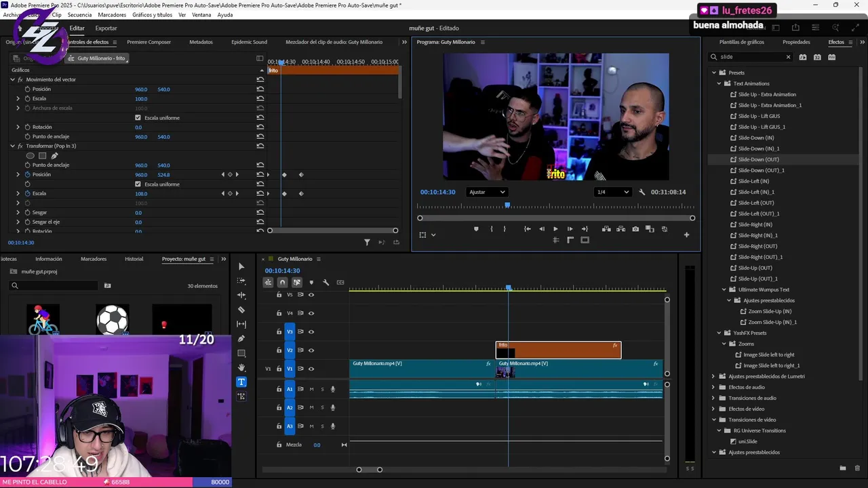Collapse Transformar (Pop In 3) effect
The height and width of the screenshot is (488, 868).
12,146
